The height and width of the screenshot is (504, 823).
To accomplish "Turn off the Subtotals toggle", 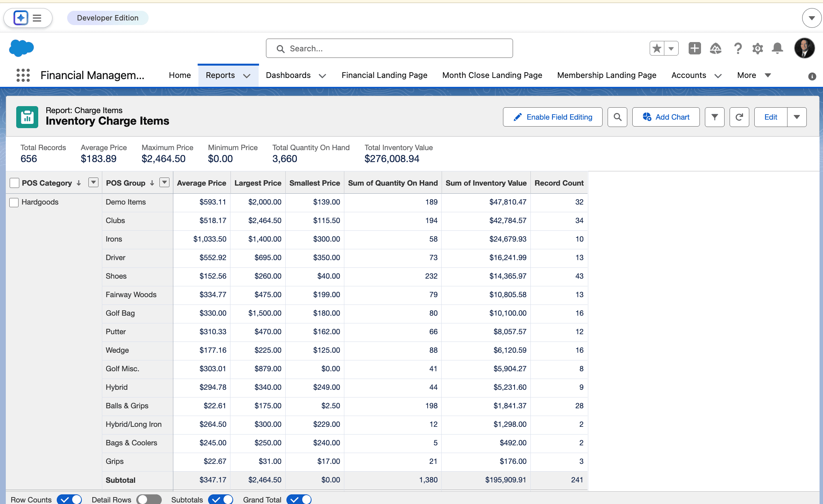I will point(220,499).
